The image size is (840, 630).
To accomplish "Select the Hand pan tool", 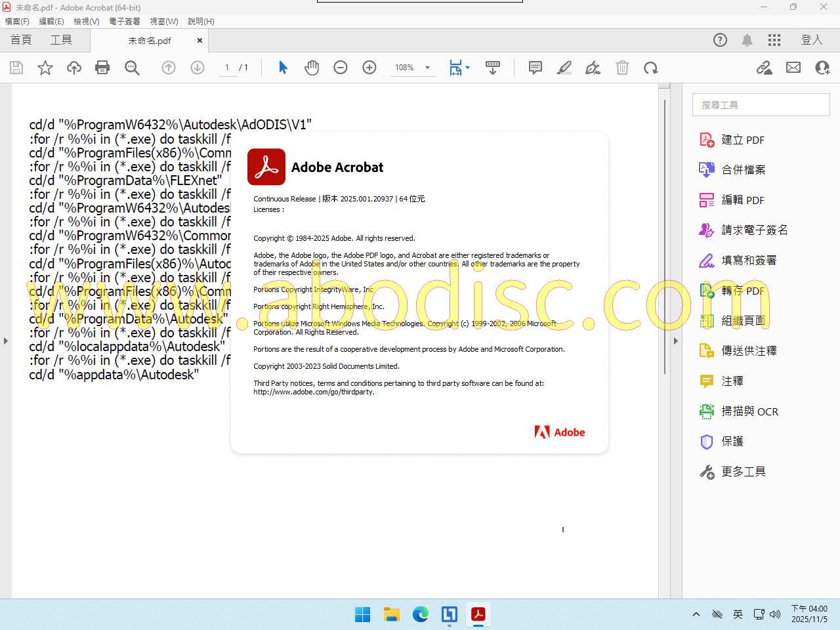I will (312, 68).
